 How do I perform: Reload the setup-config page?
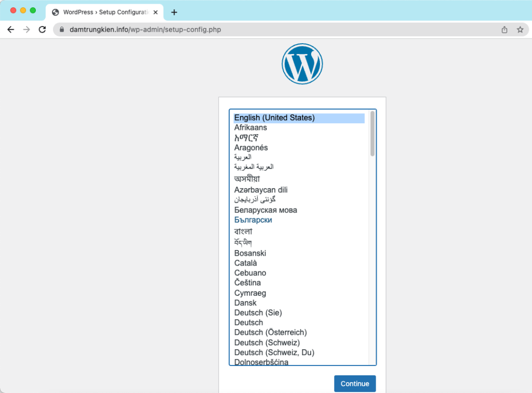(x=42, y=30)
